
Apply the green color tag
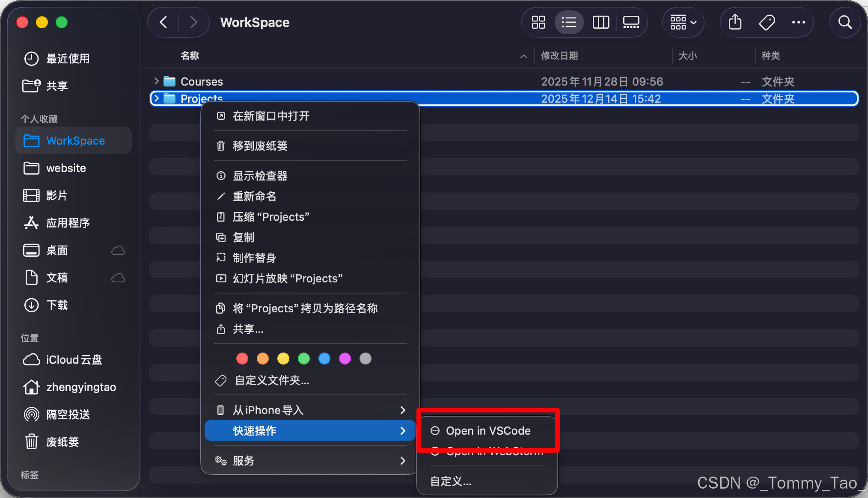point(304,359)
